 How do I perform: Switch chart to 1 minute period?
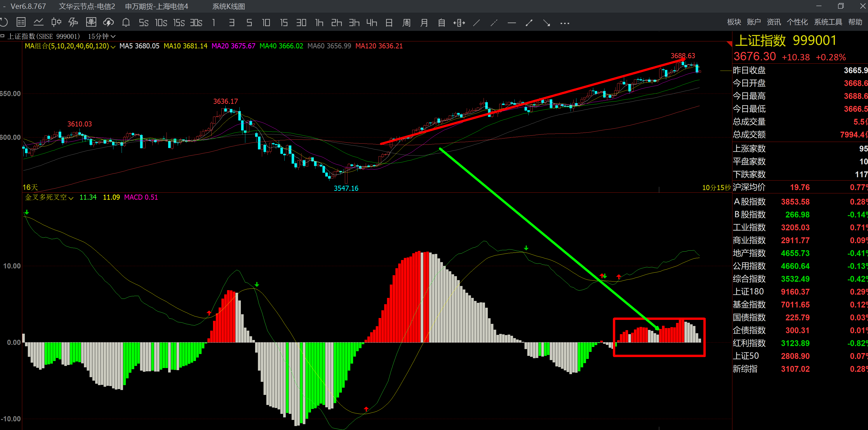[x=214, y=23]
